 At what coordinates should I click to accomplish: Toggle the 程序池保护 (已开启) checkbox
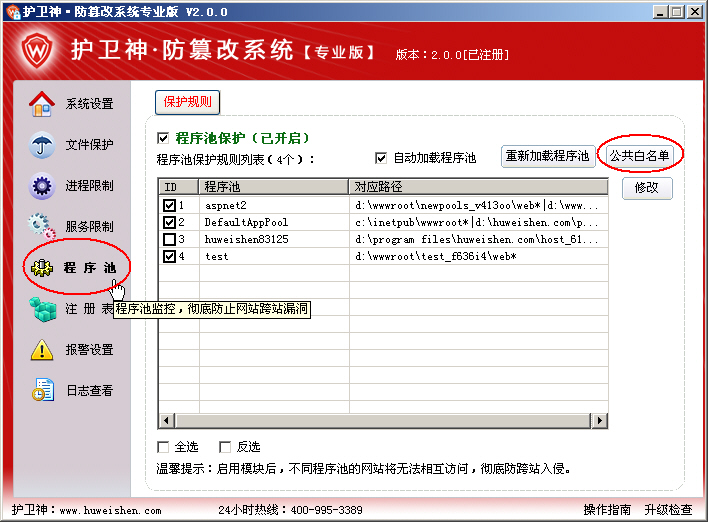[x=163, y=138]
